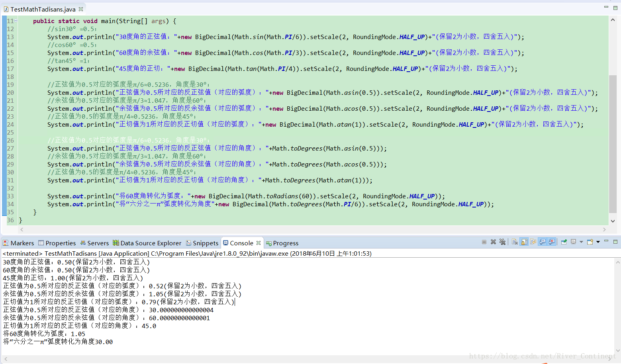The height and width of the screenshot is (364, 621).
Task: Click the Open Console icon
Action: (x=590, y=242)
